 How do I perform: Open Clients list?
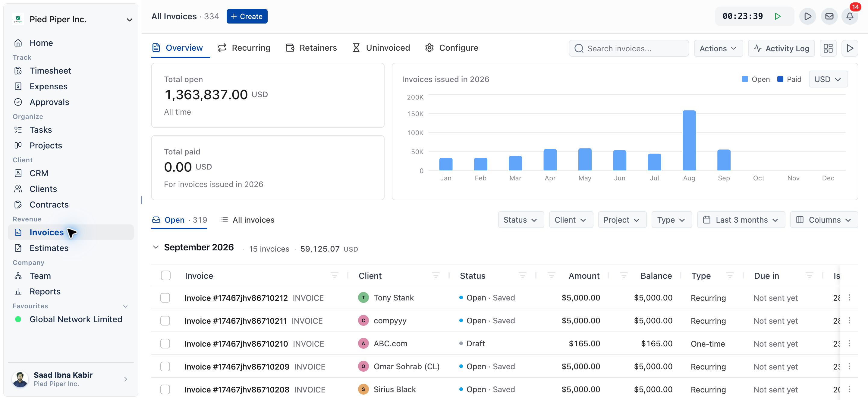[x=71, y=189]
